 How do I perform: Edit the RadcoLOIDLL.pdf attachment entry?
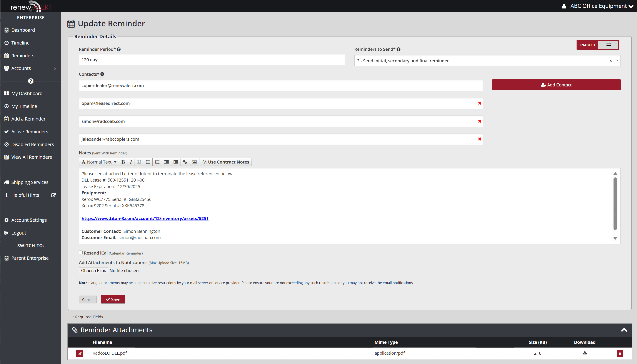pyautogui.click(x=80, y=354)
